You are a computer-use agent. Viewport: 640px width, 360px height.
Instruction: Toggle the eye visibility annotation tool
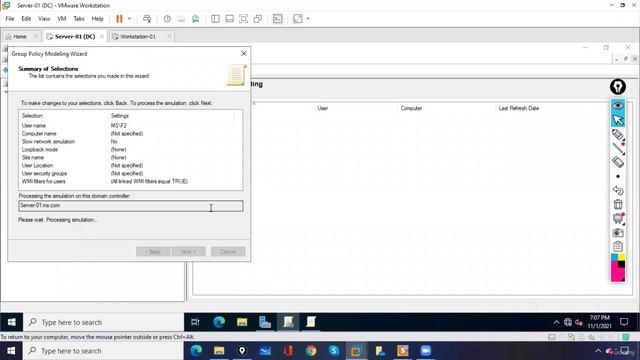[x=618, y=106]
